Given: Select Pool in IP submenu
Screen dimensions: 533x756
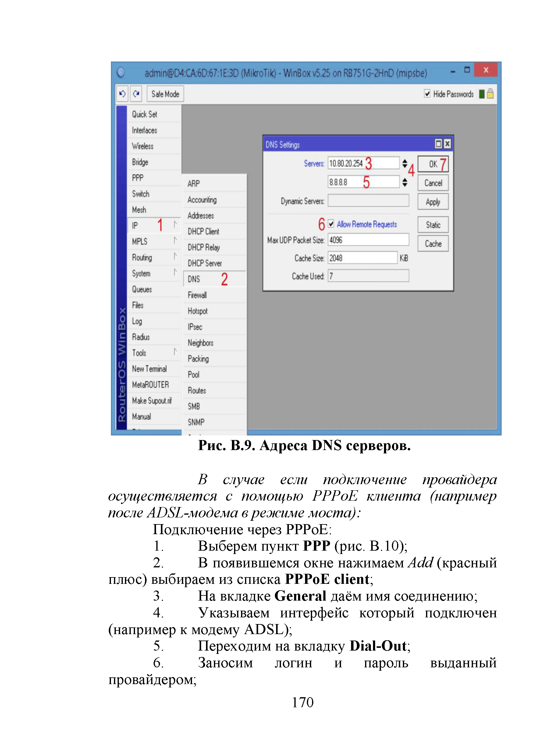Looking at the screenshot, I should point(214,375).
